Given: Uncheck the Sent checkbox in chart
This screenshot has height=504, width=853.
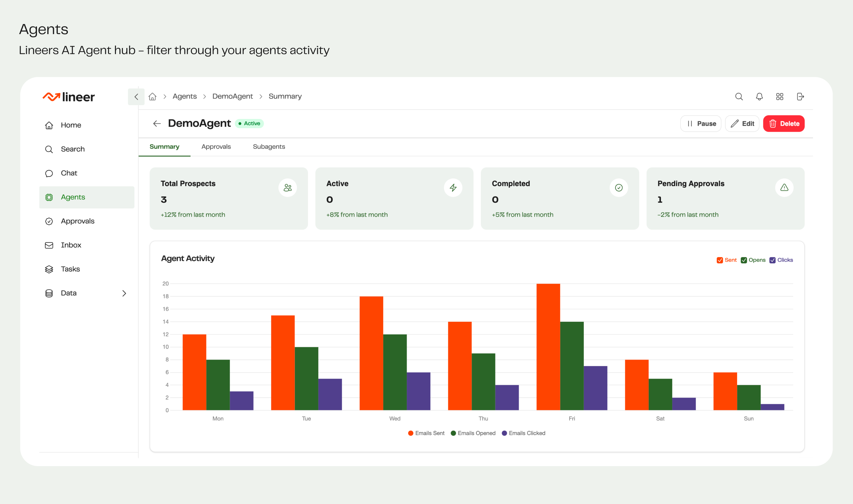Looking at the screenshot, I should pyautogui.click(x=719, y=260).
